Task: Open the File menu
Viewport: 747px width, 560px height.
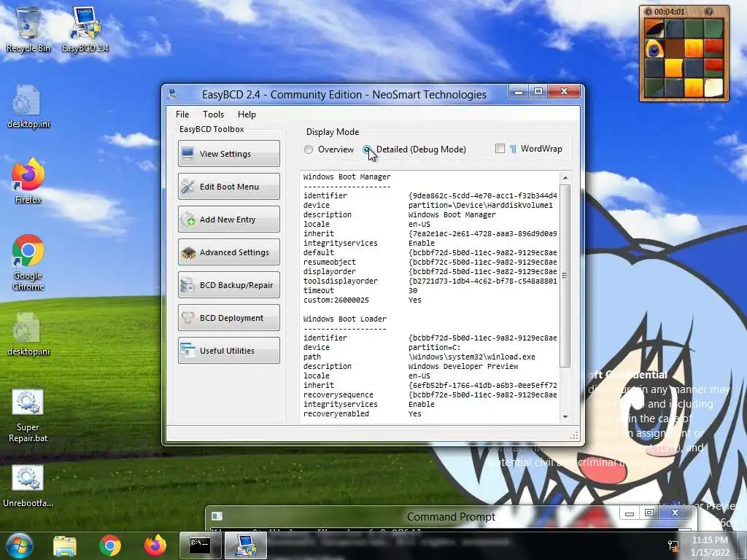Action: pyautogui.click(x=182, y=114)
